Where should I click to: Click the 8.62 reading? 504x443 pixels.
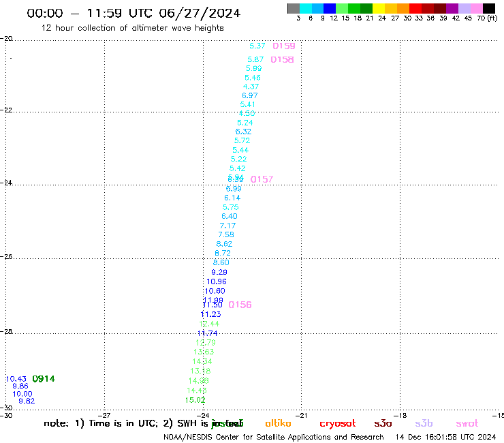coord(224,244)
